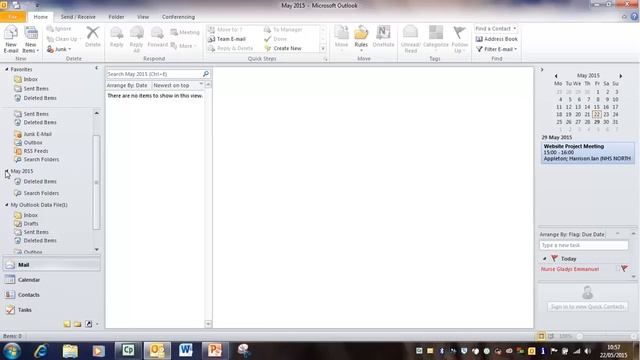This screenshot has height=360, width=640.
Task: Minimize the To-Do Bar
Action: (x=542, y=69)
